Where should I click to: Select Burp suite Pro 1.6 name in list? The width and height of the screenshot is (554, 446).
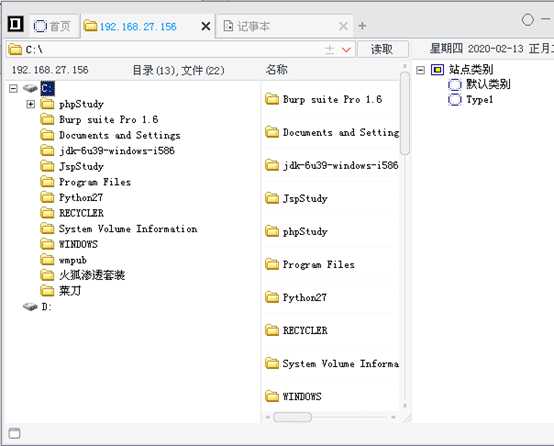coord(332,99)
